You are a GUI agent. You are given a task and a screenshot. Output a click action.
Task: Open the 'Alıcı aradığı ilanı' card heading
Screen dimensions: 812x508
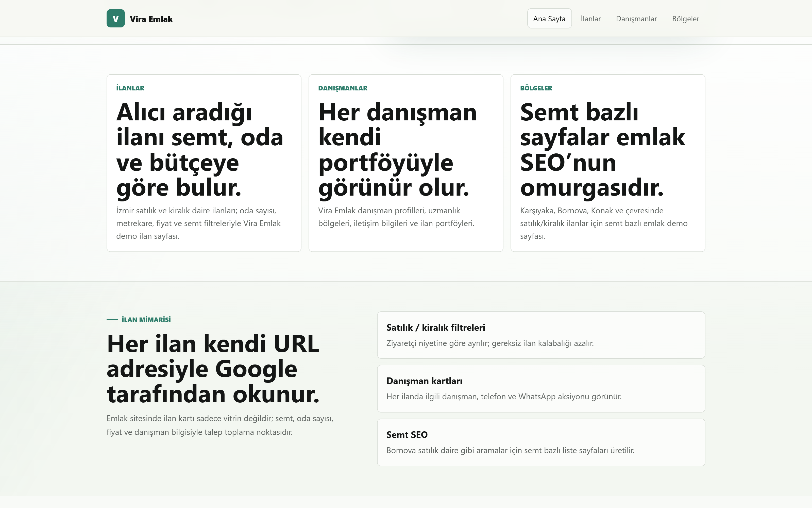(200, 150)
